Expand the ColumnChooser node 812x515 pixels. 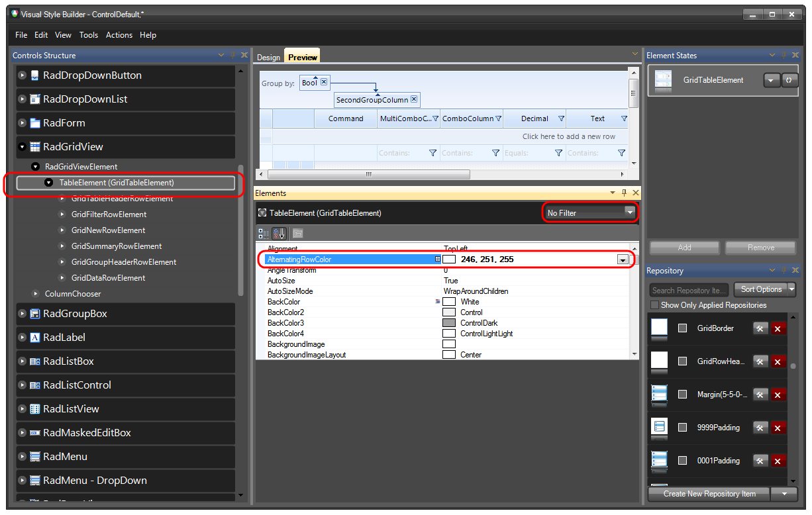click(x=36, y=294)
